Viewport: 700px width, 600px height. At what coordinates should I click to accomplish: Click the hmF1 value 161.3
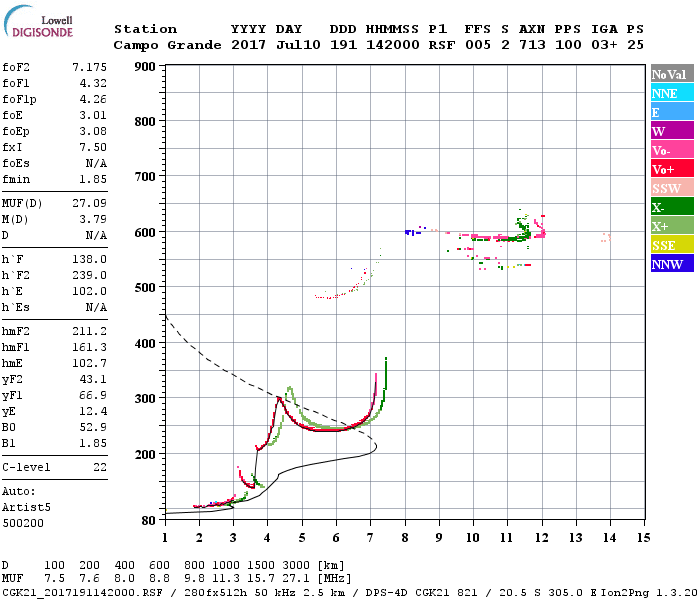(89, 347)
